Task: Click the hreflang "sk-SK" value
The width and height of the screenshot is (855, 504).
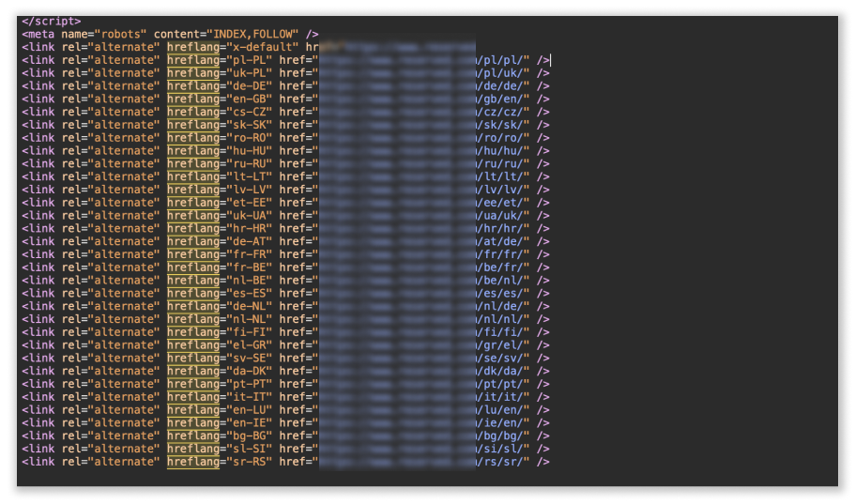Action: [250, 125]
